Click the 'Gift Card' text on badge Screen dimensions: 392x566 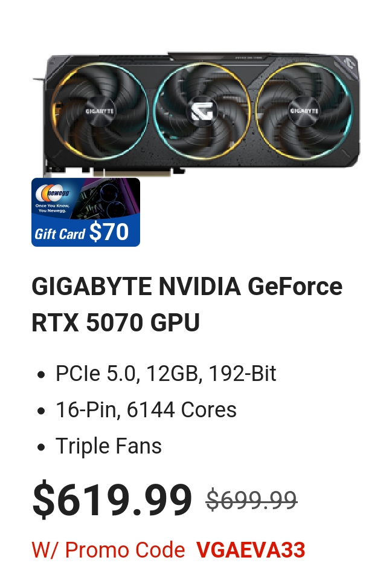coord(60,233)
